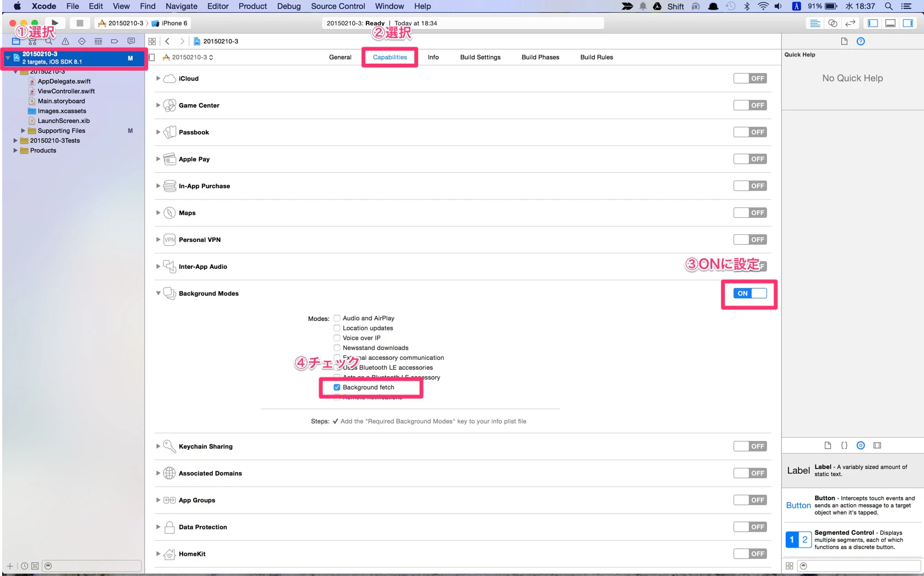Run the project with the play button
The image size is (924, 576).
coord(55,23)
